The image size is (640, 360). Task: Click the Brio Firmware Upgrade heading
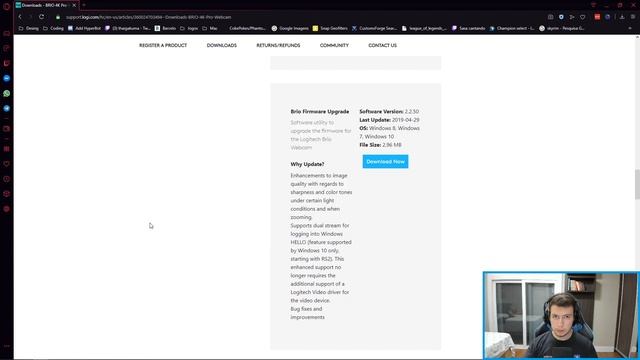320,111
